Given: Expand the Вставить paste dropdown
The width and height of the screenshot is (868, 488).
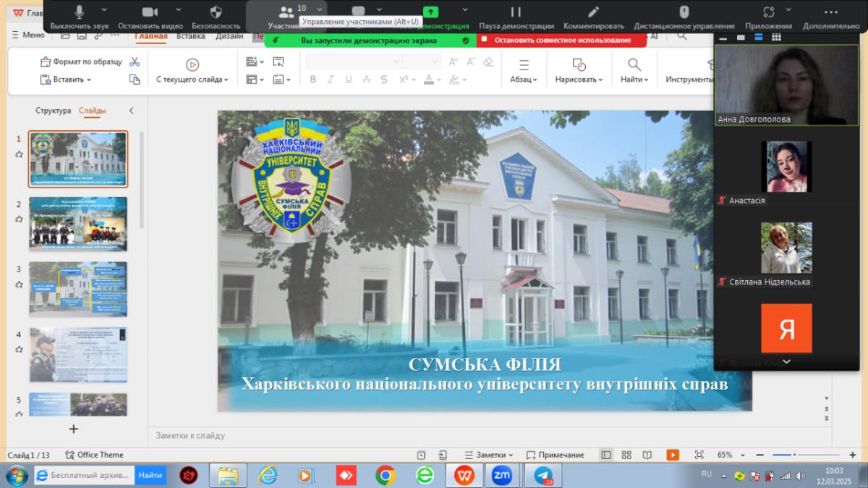Looking at the screenshot, I should tap(89, 80).
